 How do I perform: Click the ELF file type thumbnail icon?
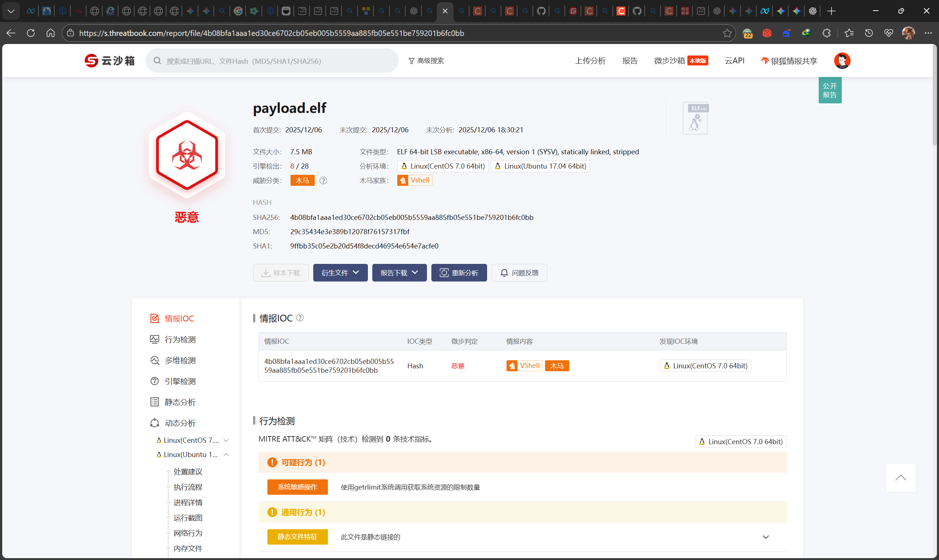695,118
